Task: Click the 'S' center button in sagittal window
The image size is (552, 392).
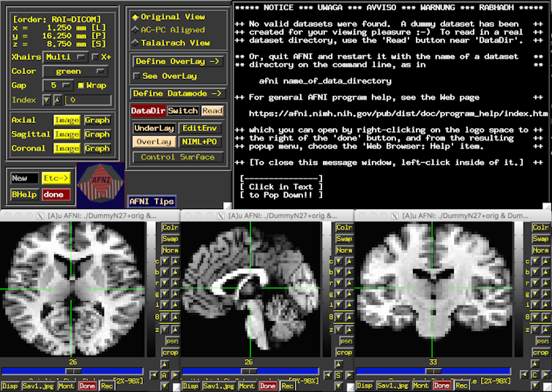Action: pyautogui.click(x=339, y=375)
